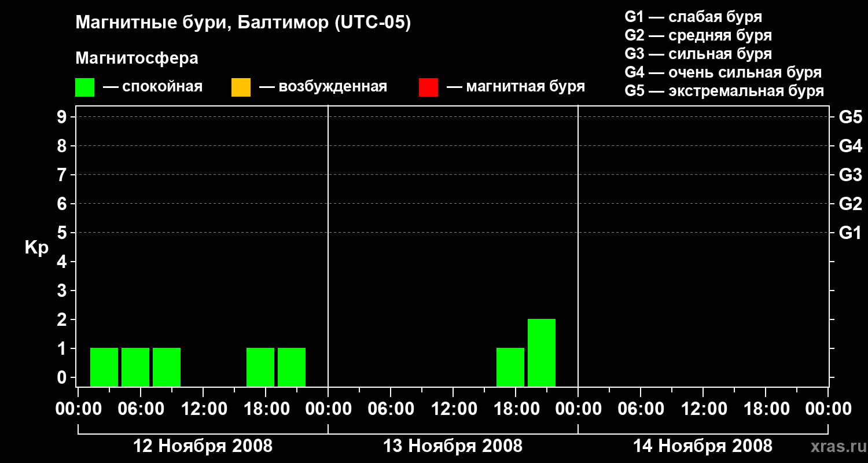Click the '14 Ноября 2008' date label
Screen dimensions: 868x463
[x=703, y=446]
